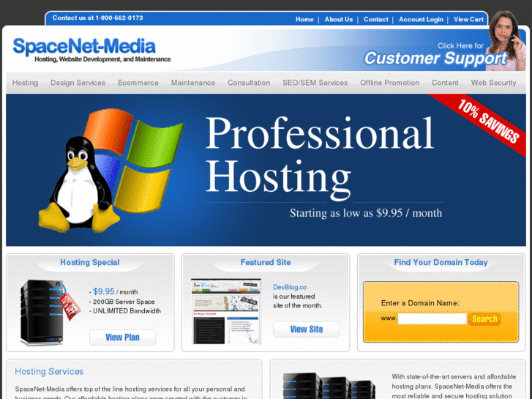This screenshot has height=399, width=532.
Task: Click View Cart in top bar
Action: coord(468,19)
